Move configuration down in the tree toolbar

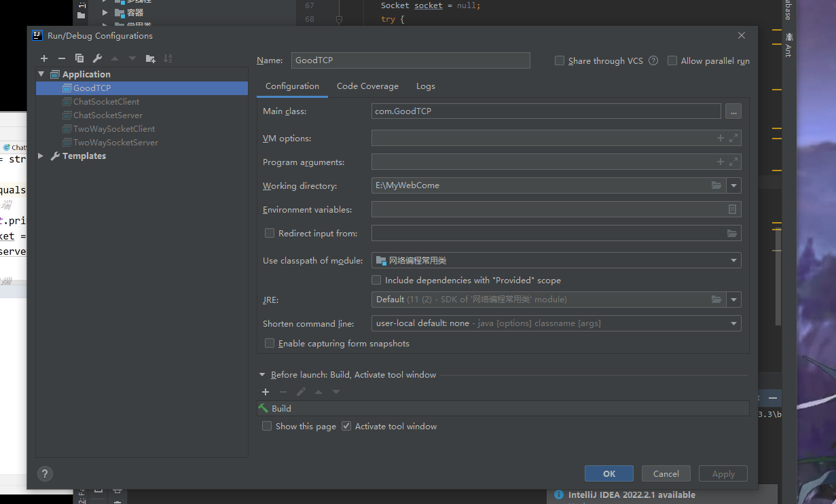tap(132, 58)
